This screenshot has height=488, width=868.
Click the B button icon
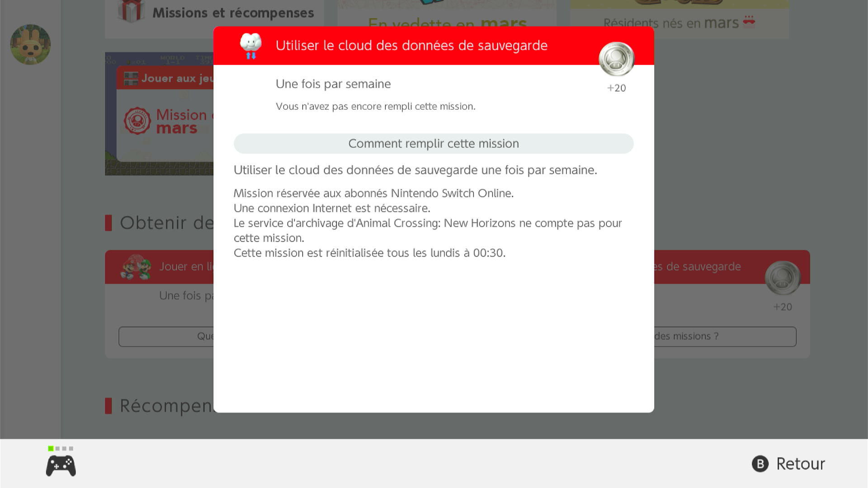tap(760, 464)
